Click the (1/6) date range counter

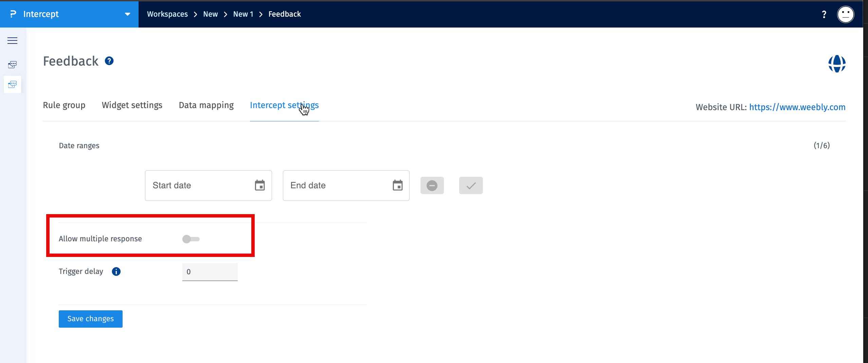[x=821, y=146]
